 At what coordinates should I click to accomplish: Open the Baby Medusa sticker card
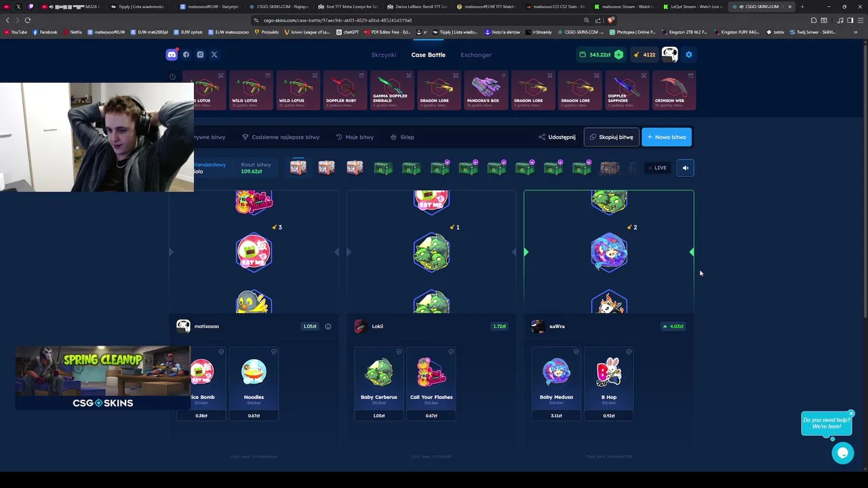[x=557, y=384]
